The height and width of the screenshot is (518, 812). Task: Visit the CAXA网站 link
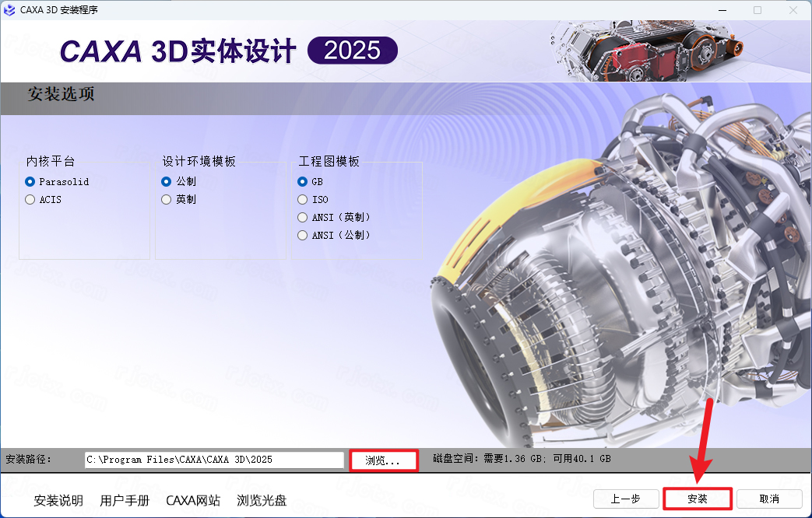coord(193,500)
